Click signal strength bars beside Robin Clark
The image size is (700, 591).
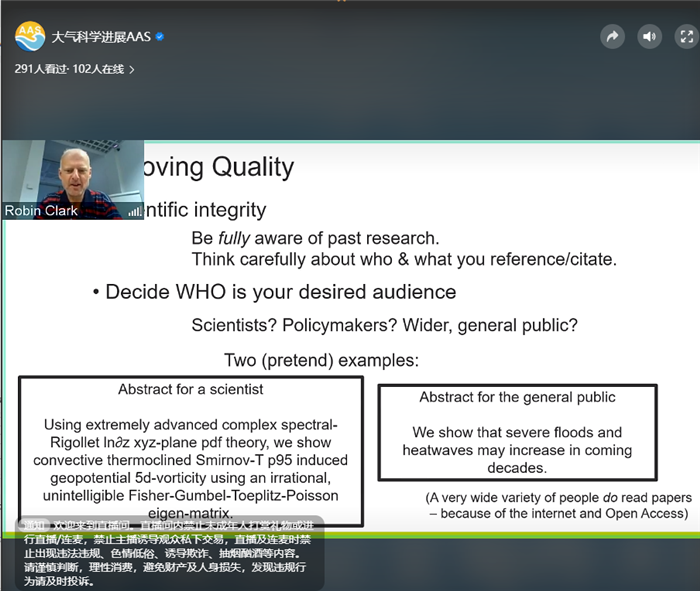point(134,211)
